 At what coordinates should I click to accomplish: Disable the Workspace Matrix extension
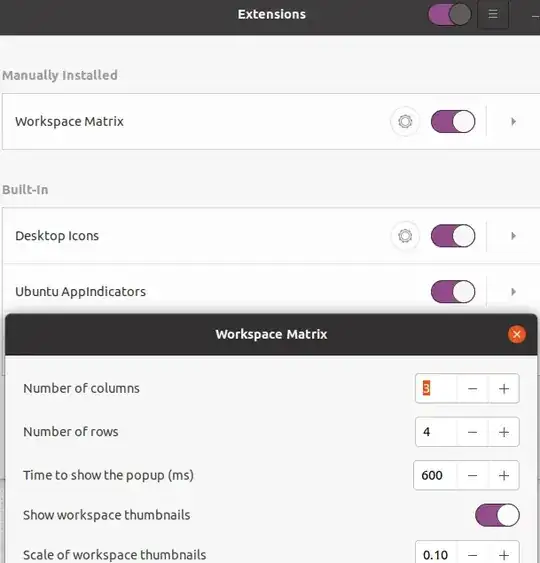(453, 121)
